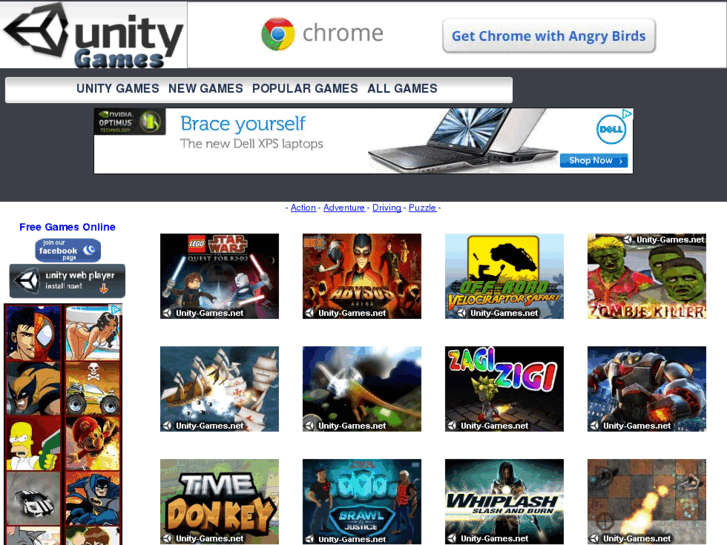
Task: Click the Unity Games logo
Action: coord(94,35)
